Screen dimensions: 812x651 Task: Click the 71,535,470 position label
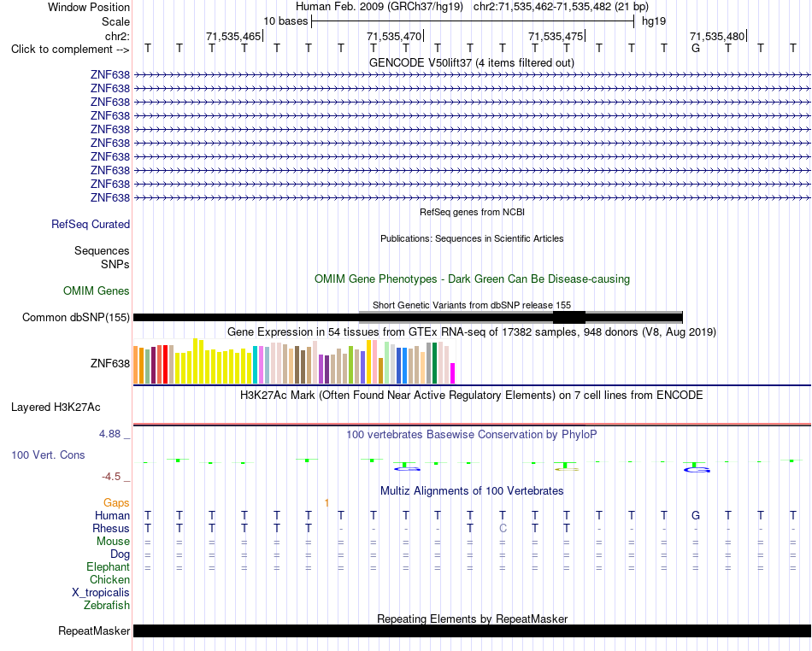pos(394,36)
